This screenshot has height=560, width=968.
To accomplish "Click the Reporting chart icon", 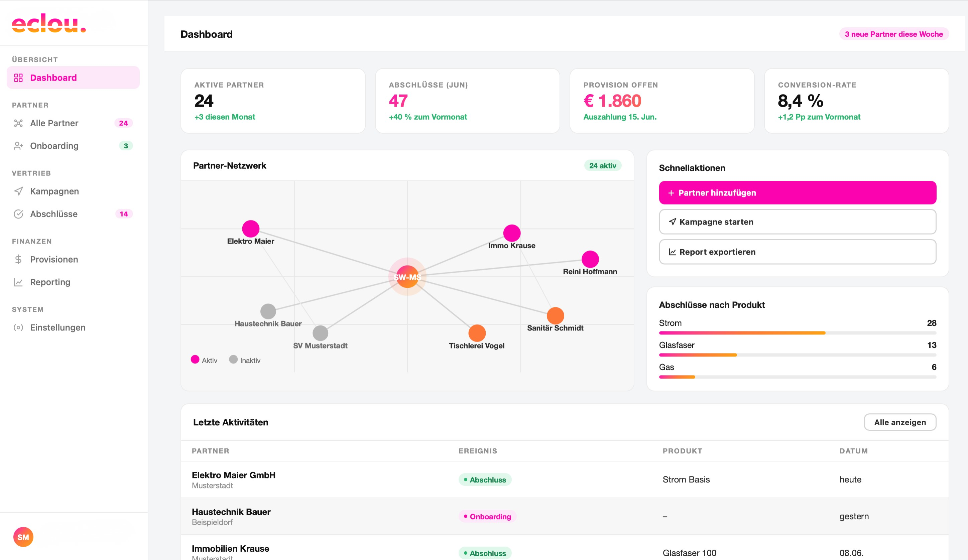I will coord(18,282).
